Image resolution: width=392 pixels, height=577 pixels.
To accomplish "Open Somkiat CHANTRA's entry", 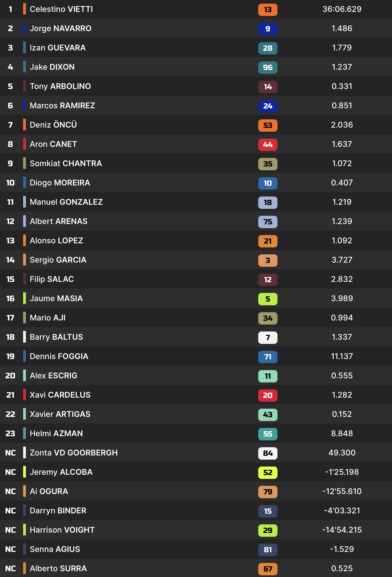I will coord(66,163).
